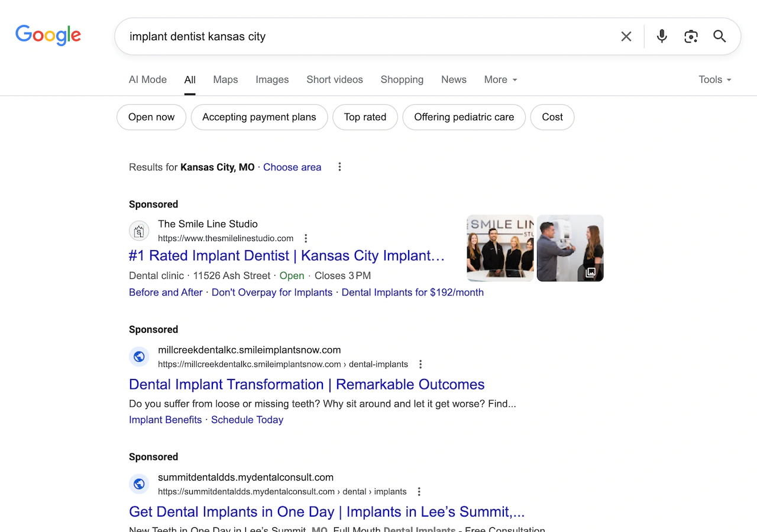The height and width of the screenshot is (532, 757).
Task: Open three-dot menu for summitdentaldds ad
Action: coord(419,492)
